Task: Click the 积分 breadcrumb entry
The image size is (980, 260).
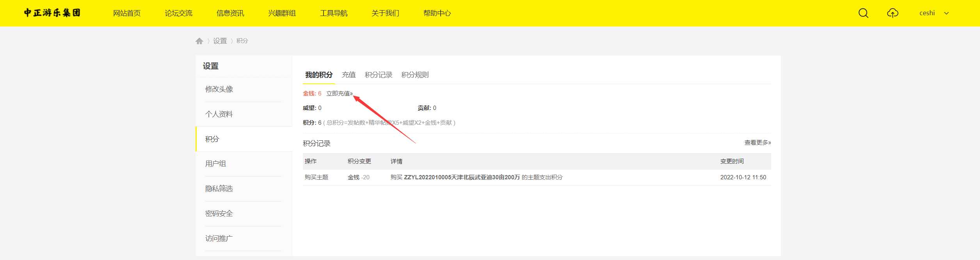Action: [242, 41]
